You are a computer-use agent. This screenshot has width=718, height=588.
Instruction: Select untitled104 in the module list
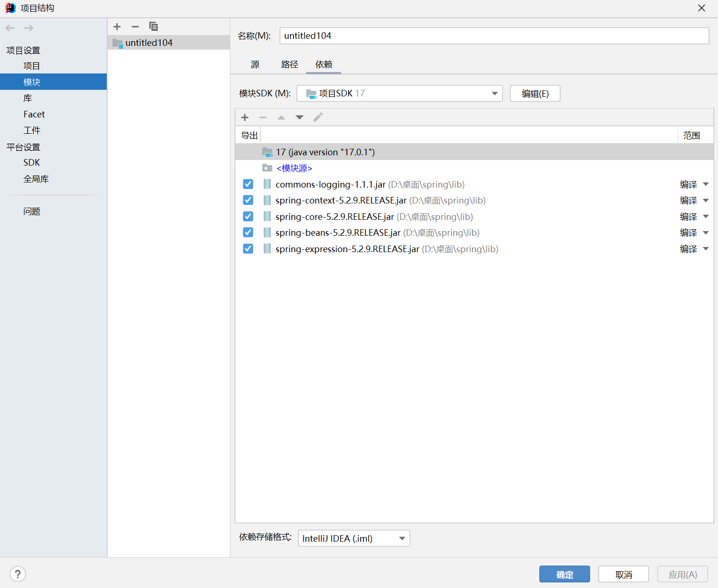pyautogui.click(x=169, y=43)
